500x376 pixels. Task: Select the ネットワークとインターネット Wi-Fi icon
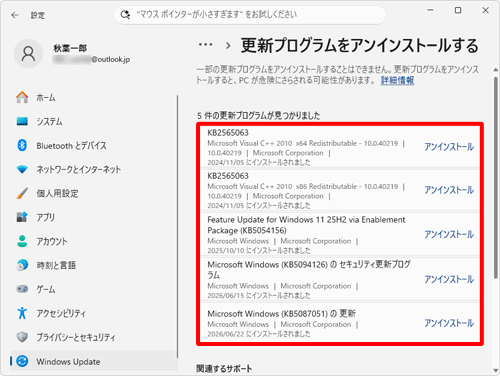(x=22, y=169)
